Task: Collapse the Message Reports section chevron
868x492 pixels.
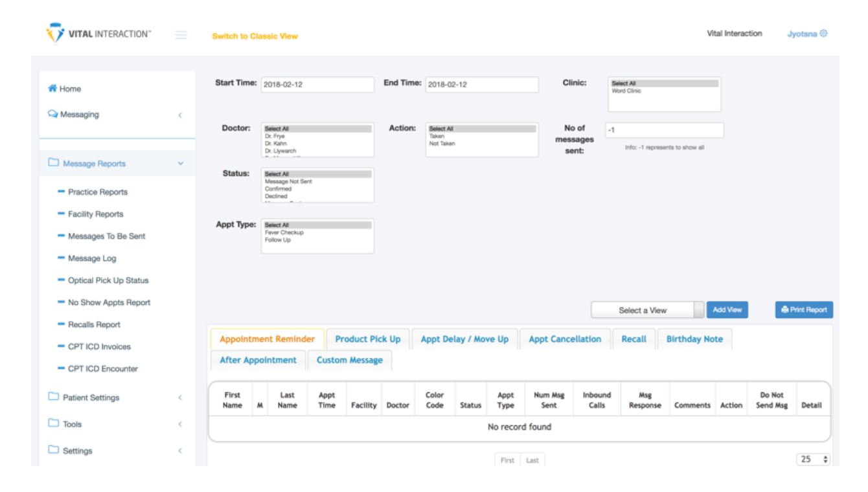Action: [181, 164]
